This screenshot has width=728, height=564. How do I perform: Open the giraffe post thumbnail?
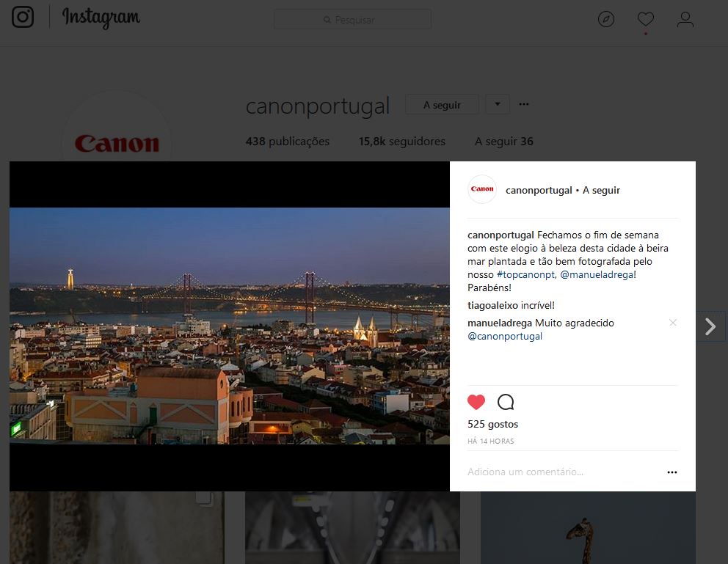click(588, 528)
